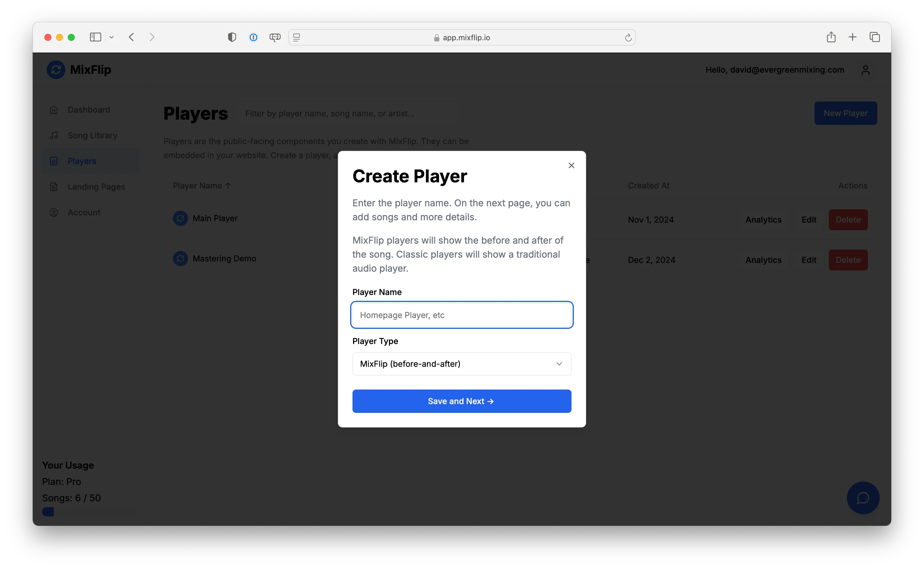Click the Main Player name text

(215, 218)
